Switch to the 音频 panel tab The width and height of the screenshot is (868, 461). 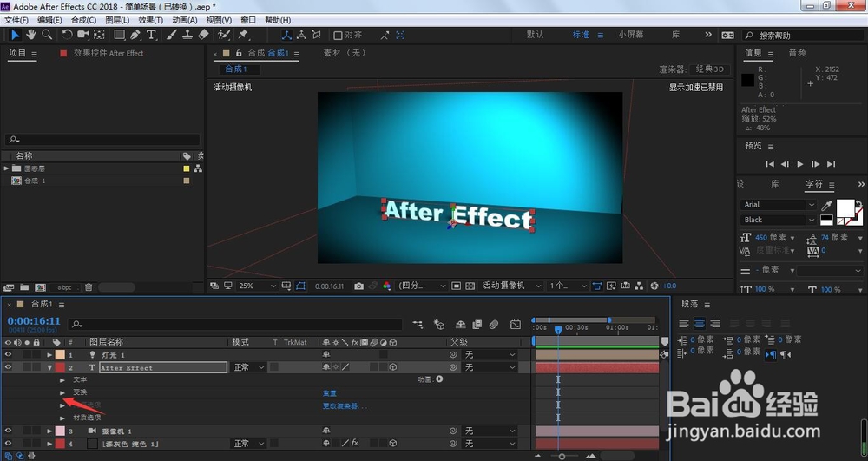pos(797,53)
